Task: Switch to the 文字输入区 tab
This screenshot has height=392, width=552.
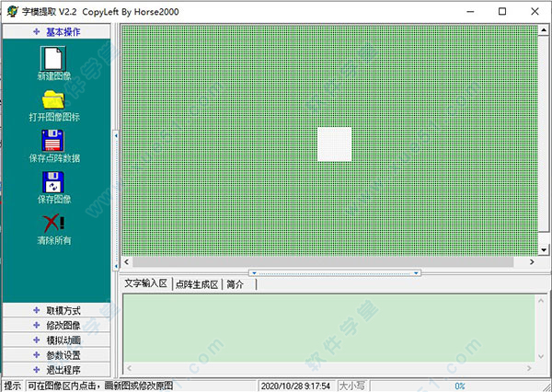Action: pyautogui.click(x=146, y=284)
